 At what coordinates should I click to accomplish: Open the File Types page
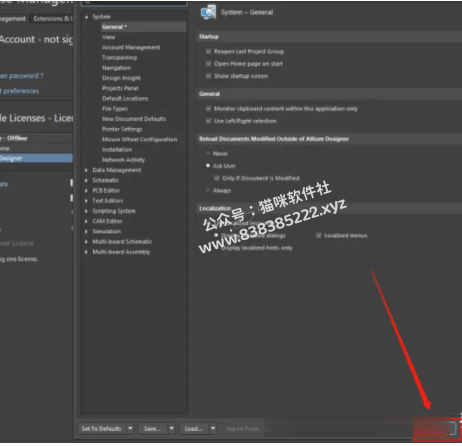point(115,109)
